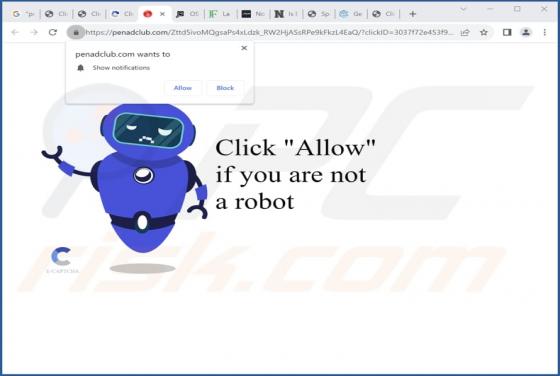
Task: Click the share page icon
Action: [x=465, y=32]
